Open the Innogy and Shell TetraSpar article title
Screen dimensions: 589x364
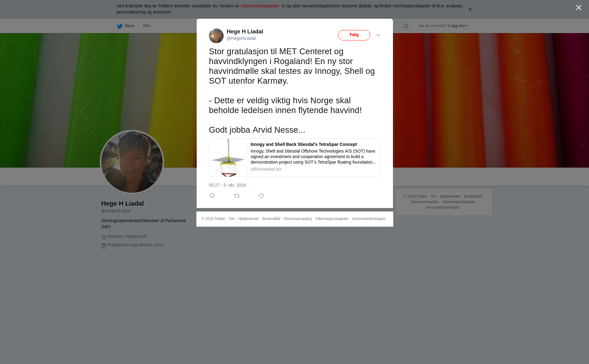[304, 144]
